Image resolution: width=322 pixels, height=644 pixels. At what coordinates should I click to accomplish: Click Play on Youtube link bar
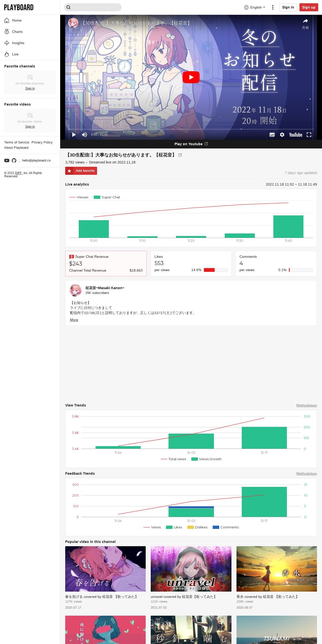tap(191, 144)
